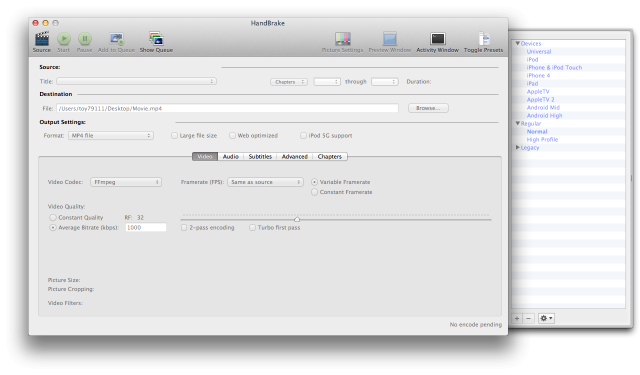
Task: Enable the 2-pass encoding checkbox
Action: [184, 228]
